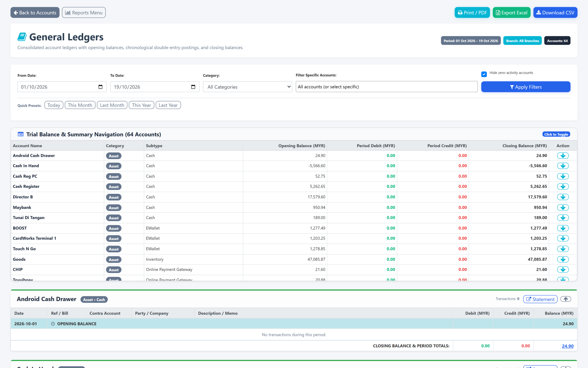
Task: Jump to CardWorks Terminal 1 ledger via arrow
Action: (563, 238)
